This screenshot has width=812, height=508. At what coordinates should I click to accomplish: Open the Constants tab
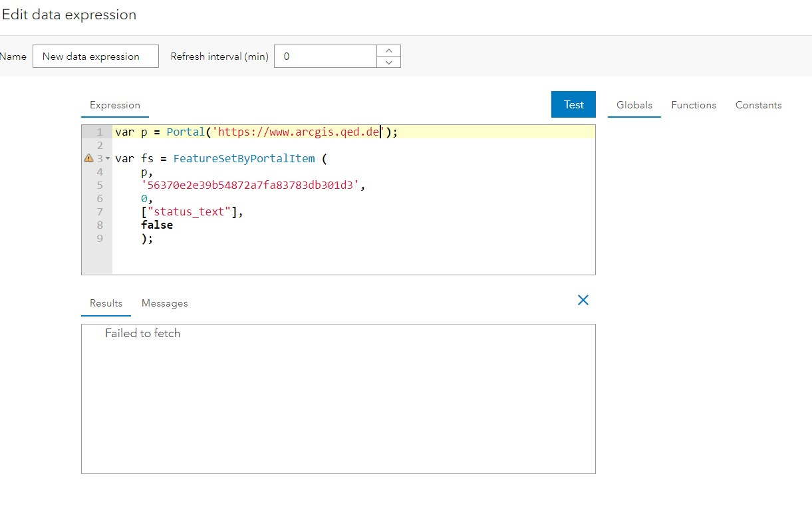[x=758, y=105]
